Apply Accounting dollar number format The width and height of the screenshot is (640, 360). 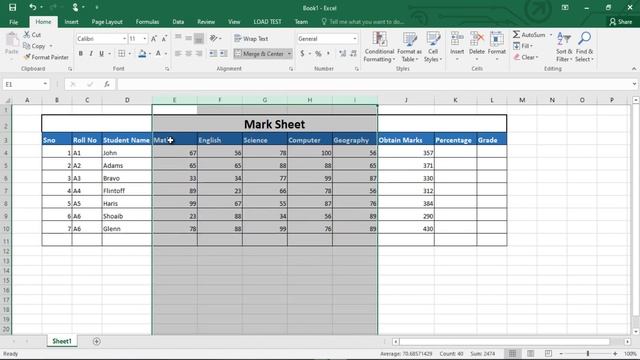pos(302,53)
